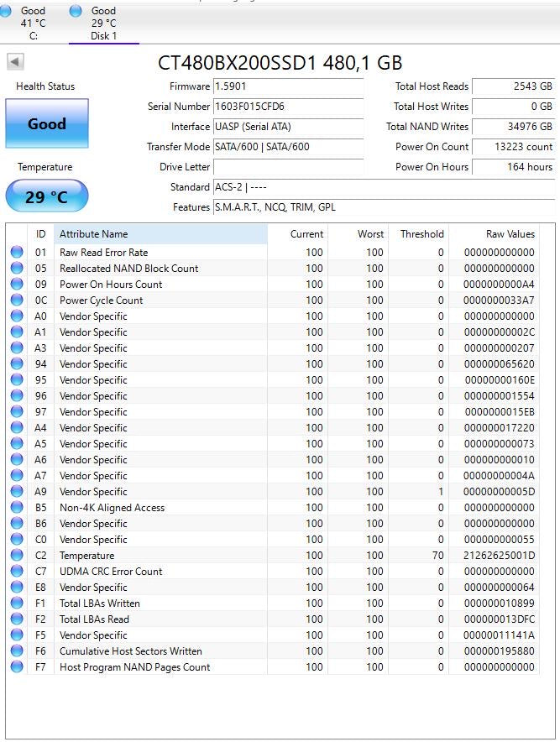Click the Features field
The height and width of the screenshot is (742, 560).
point(384,207)
